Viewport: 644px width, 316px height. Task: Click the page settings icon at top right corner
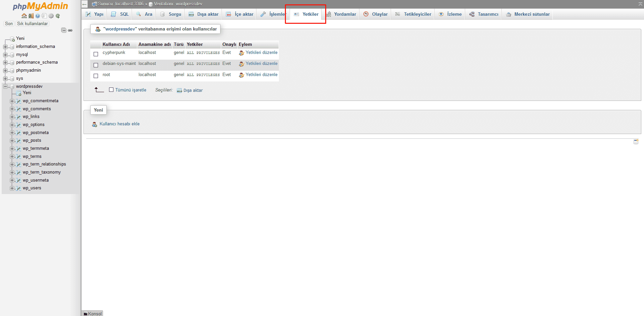pos(640,4)
